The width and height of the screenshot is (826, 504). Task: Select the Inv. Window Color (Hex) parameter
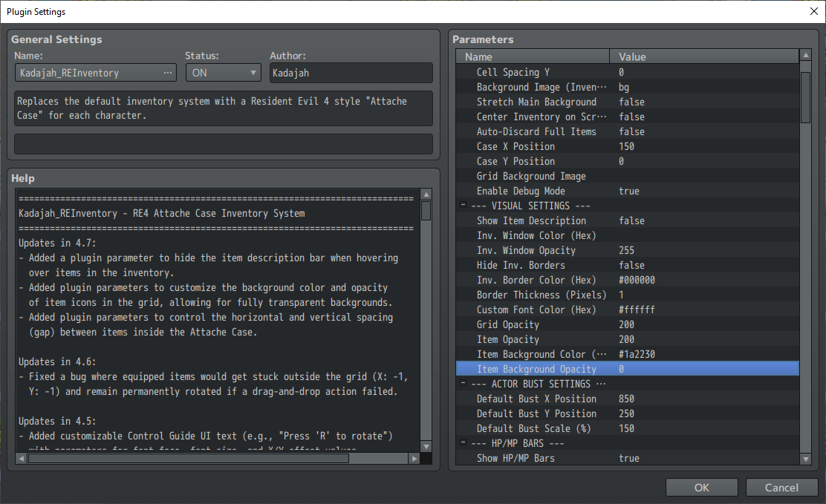(x=628, y=235)
